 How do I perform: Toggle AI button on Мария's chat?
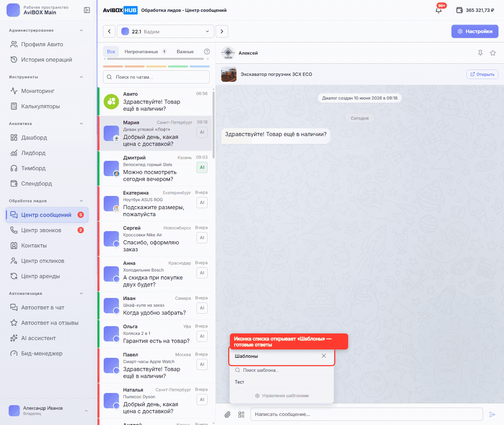click(x=202, y=132)
